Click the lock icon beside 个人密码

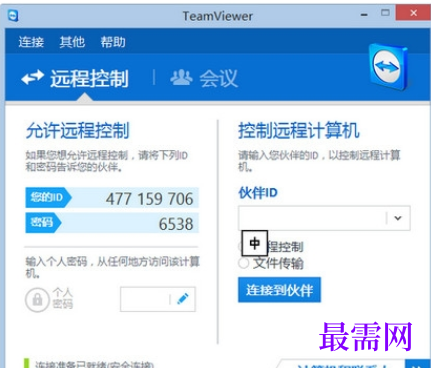(x=37, y=299)
